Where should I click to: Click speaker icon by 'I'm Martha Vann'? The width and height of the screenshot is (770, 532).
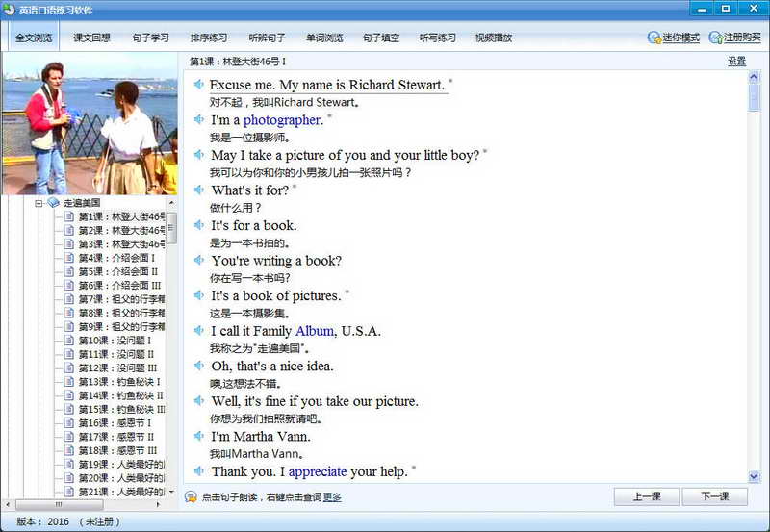point(199,436)
